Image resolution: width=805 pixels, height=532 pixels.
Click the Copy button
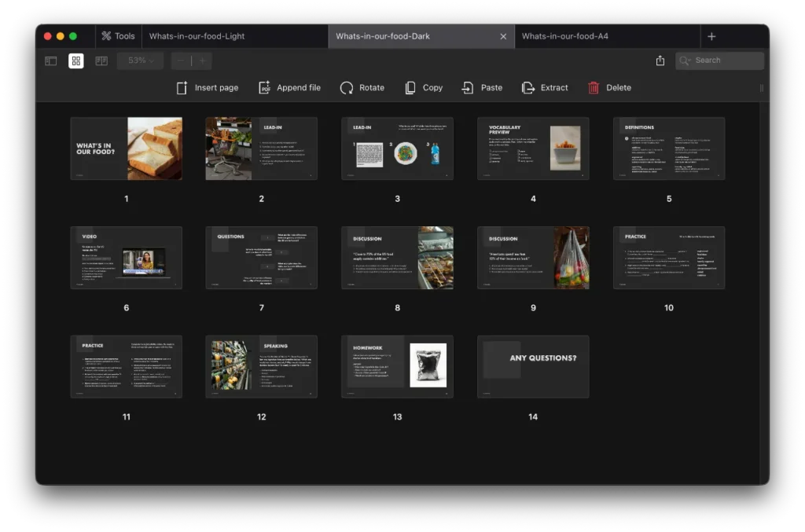pos(424,88)
